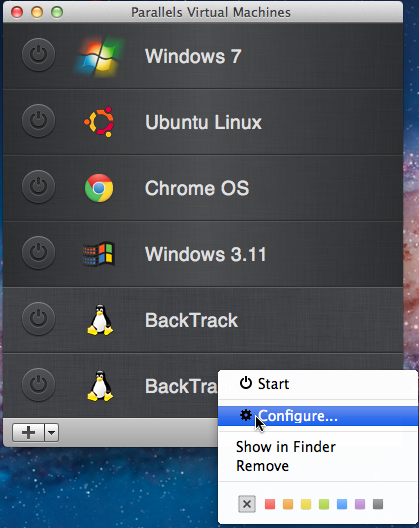The width and height of the screenshot is (419, 528).
Task: Clear color label with the X box
Action: 247,504
